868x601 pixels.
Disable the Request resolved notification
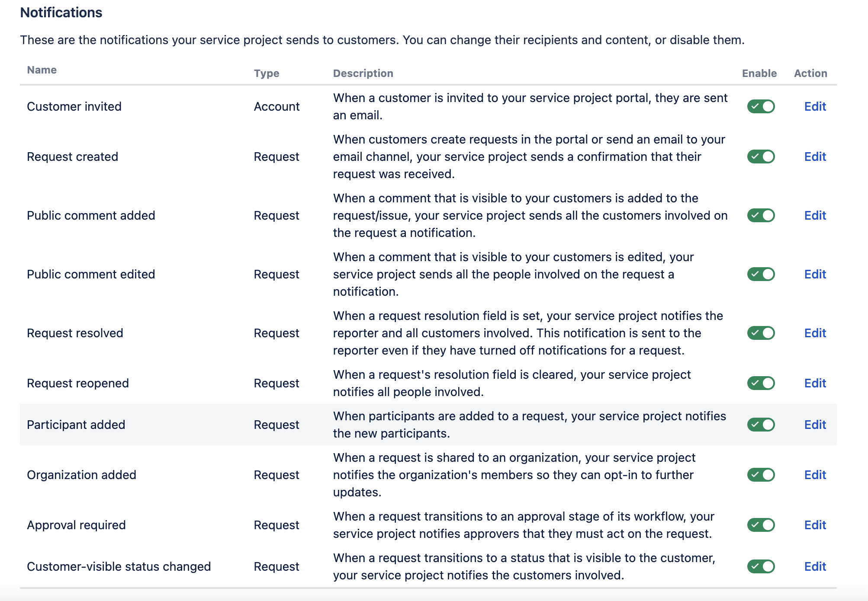(x=761, y=333)
